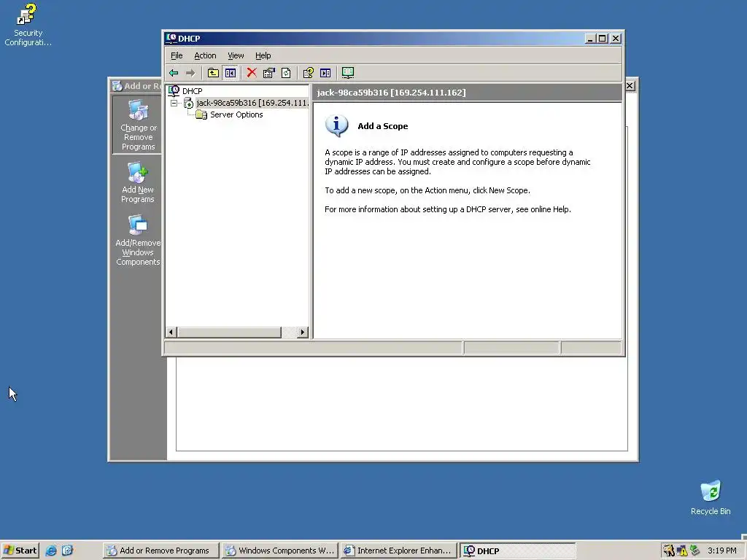Click the network connection icon in the system tray
The height and width of the screenshot is (560, 747).
point(695,551)
